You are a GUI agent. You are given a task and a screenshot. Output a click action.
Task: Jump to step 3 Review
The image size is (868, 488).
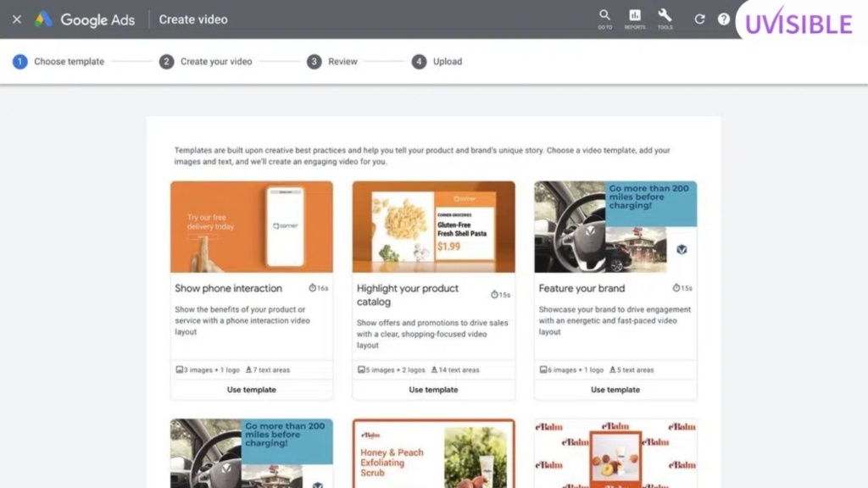(x=332, y=62)
